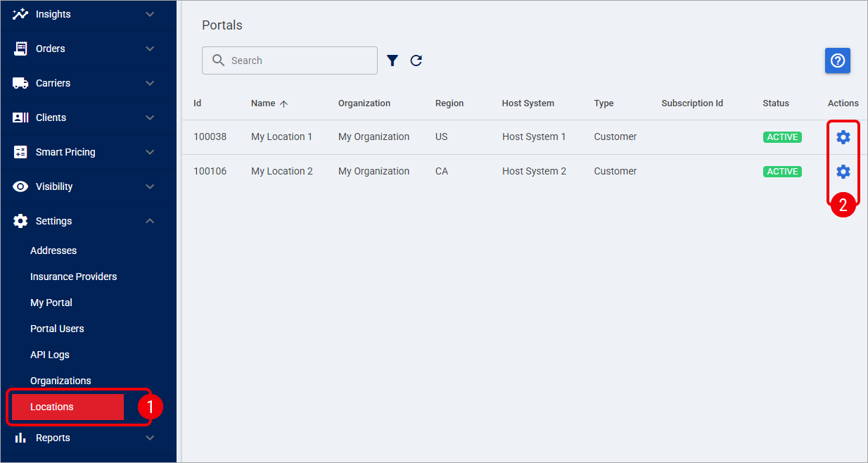Viewport: 868px width, 463px height.
Task: Click the Visibility eye icon
Action: (x=20, y=186)
